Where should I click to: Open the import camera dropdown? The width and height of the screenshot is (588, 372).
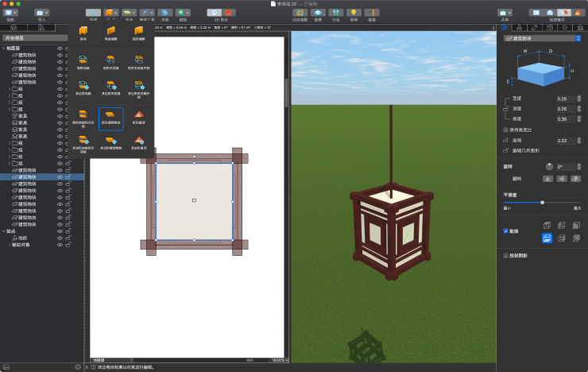(x=41, y=13)
